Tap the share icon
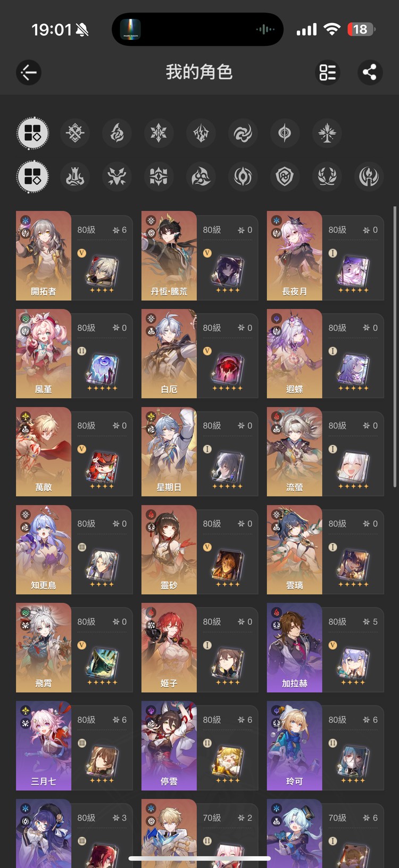 tap(370, 72)
